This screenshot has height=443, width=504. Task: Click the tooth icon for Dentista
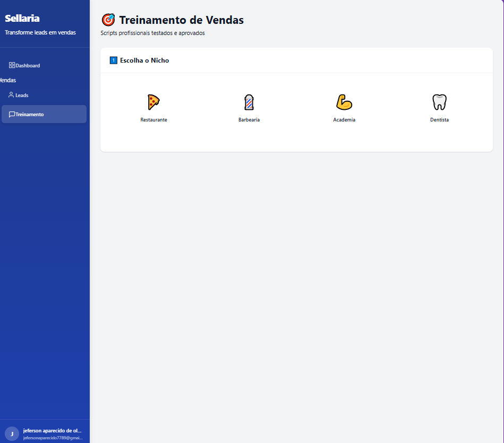(x=439, y=102)
